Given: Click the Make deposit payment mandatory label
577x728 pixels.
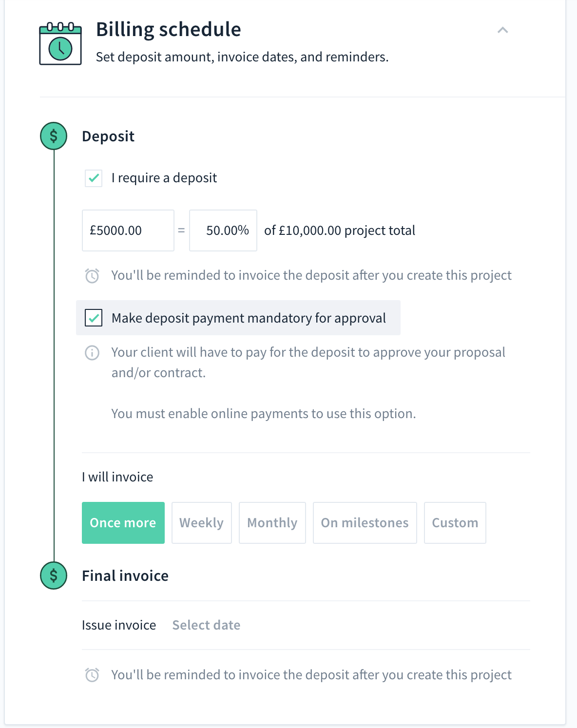Looking at the screenshot, I should click(249, 318).
